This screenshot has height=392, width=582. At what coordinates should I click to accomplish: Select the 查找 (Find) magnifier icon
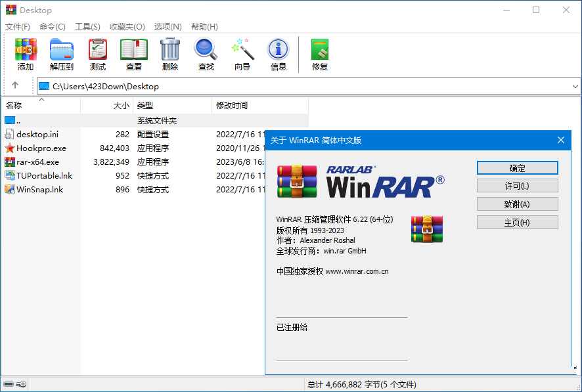pyautogui.click(x=206, y=54)
